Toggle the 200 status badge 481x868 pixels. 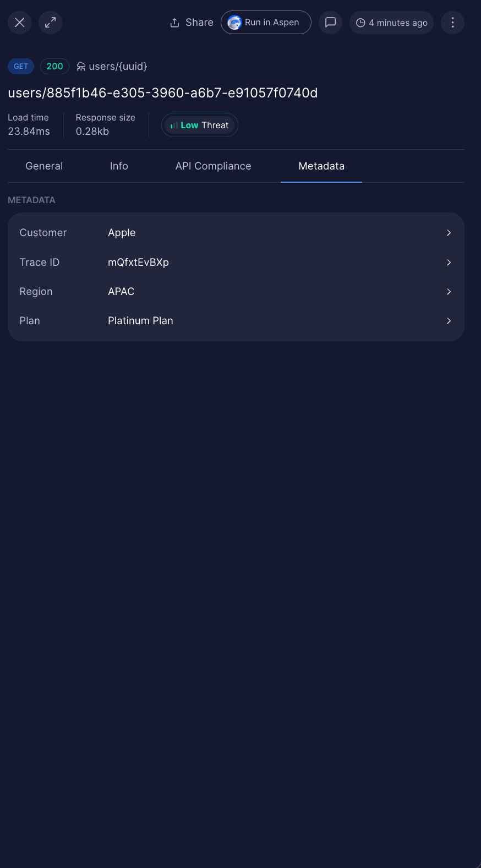pos(54,66)
